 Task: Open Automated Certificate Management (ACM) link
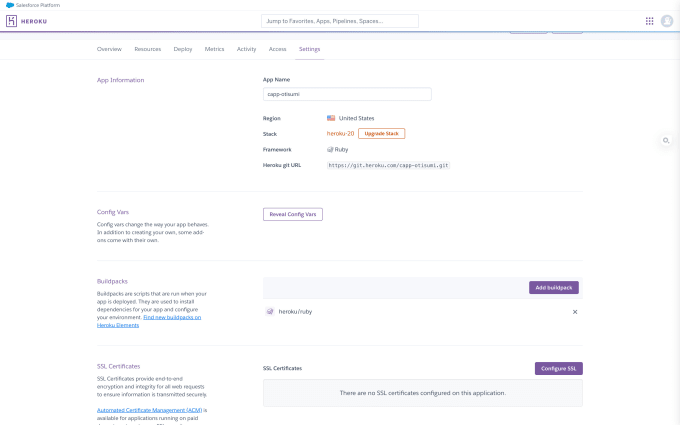pos(149,410)
